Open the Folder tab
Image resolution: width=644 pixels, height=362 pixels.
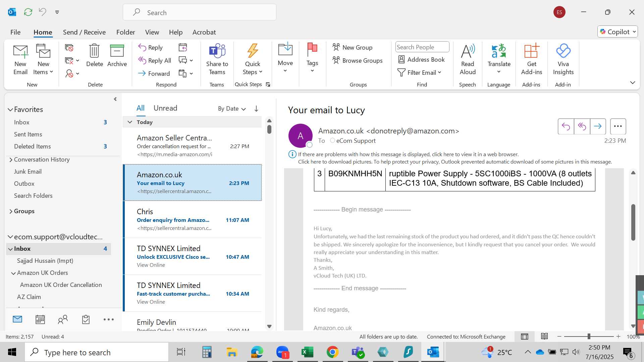[x=126, y=32]
